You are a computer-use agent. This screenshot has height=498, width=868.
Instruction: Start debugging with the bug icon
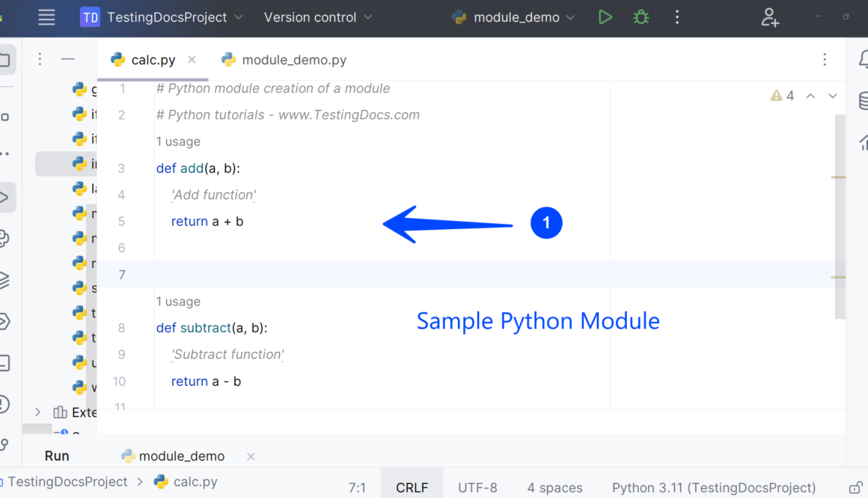(641, 17)
